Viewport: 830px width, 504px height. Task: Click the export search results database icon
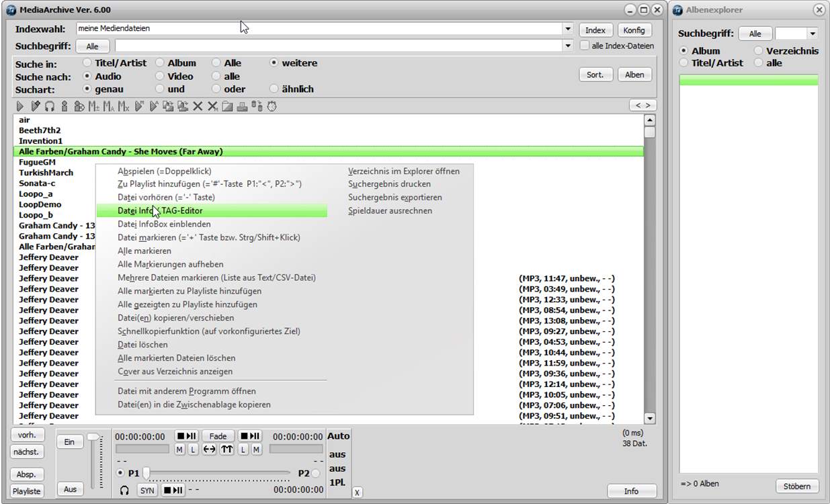pos(257,106)
